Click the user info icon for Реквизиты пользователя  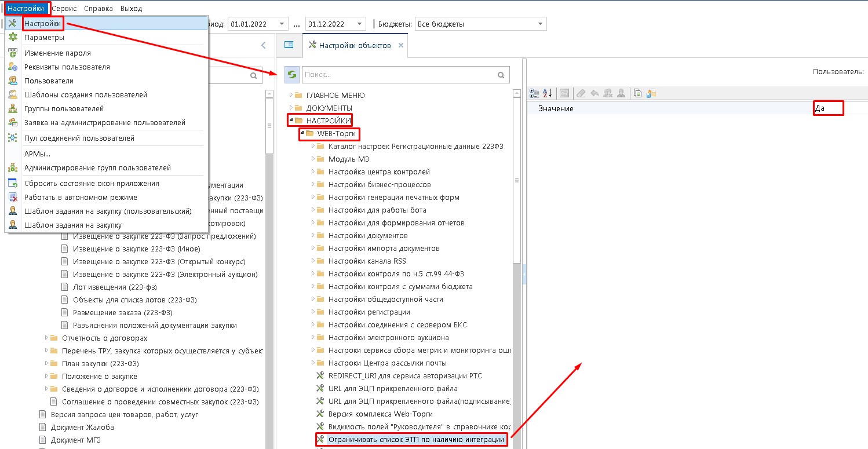tap(13, 67)
